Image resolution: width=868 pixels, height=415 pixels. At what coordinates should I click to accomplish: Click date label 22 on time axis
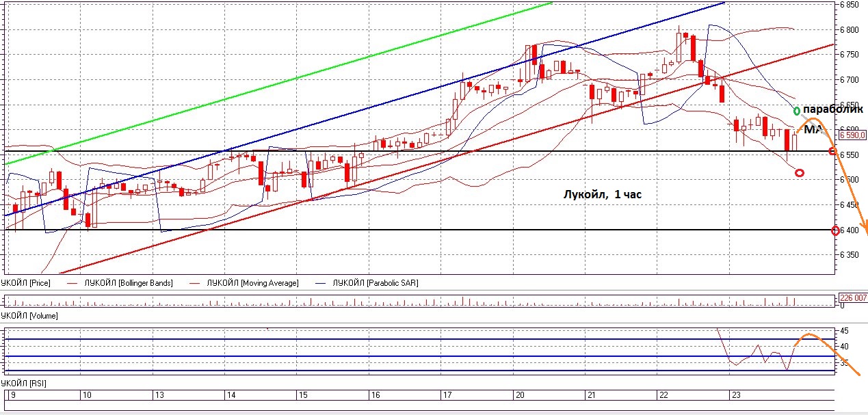[662, 395]
